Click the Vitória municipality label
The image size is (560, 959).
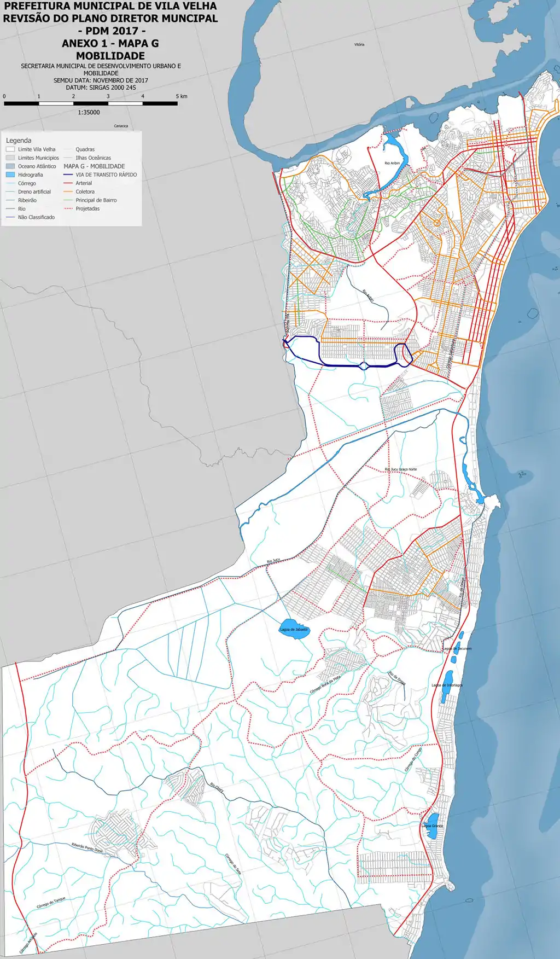(x=359, y=44)
